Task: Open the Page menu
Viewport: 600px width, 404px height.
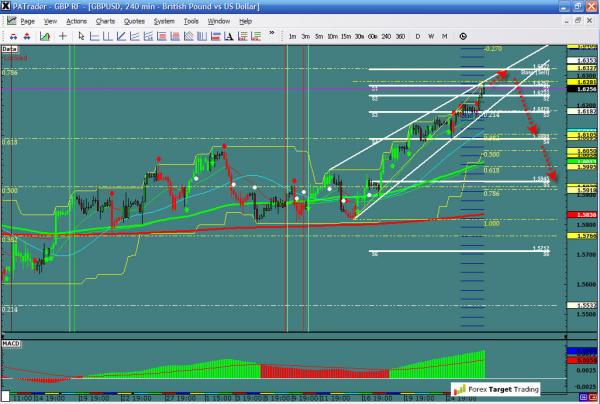Action: point(28,20)
